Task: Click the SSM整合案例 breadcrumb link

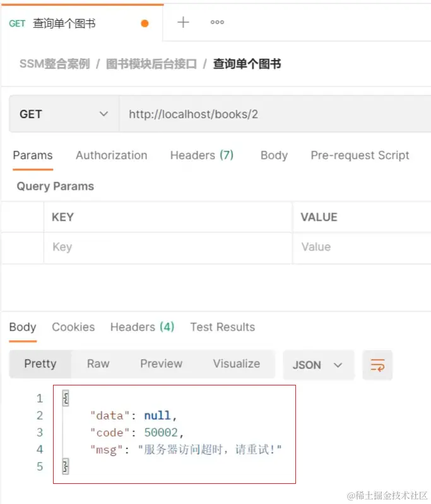Action: (55, 64)
